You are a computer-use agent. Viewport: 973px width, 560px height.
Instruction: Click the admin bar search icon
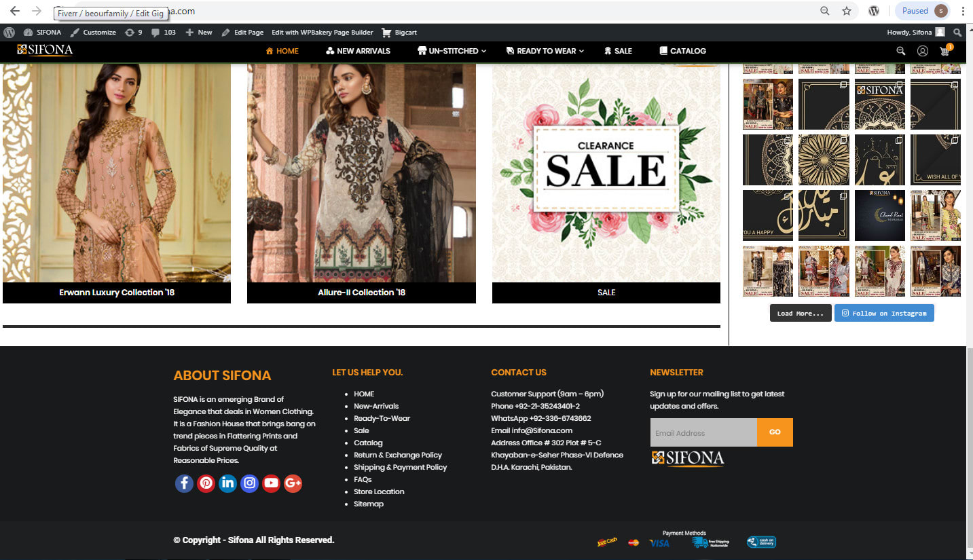pyautogui.click(x=957, y=32)
